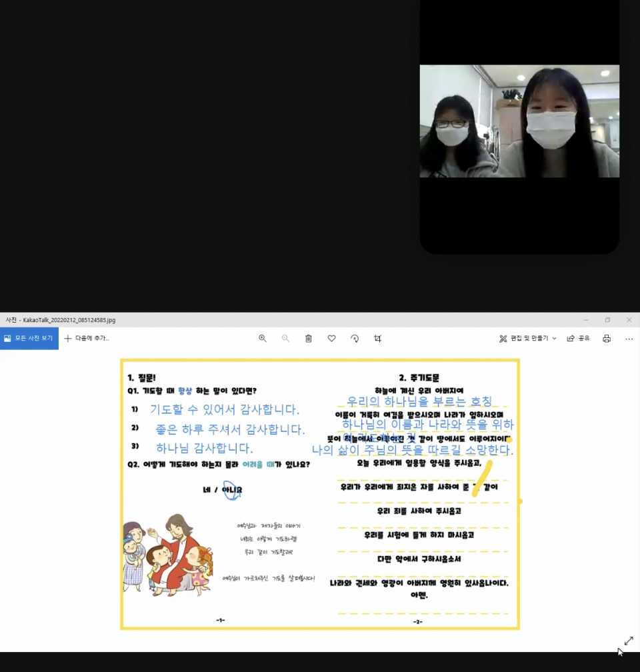Click the zoom in magnifier icon
The image size is (640, 672).
[263, 339]
